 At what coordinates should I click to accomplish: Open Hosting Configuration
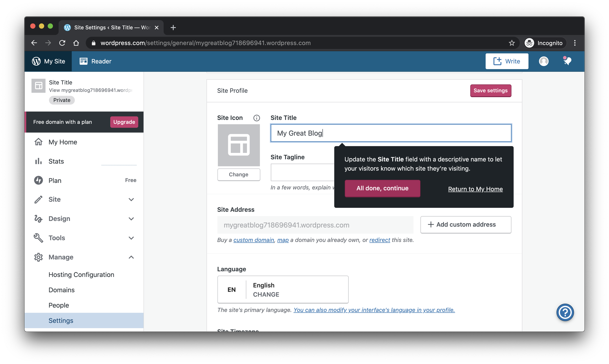[x=81, y=274]
